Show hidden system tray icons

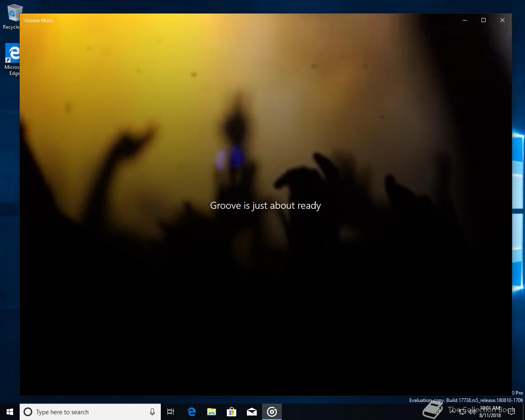tap(452, 412)
